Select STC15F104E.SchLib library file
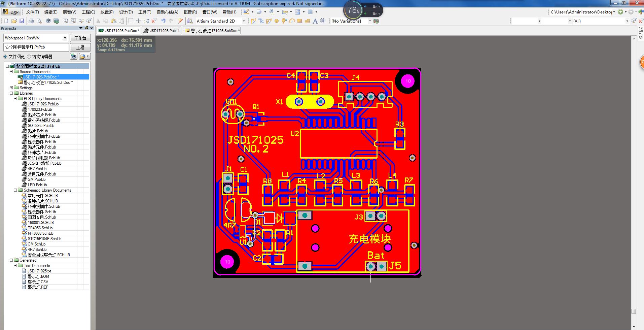Viewport: 644px width, 330px height. (x=44, y=239)
